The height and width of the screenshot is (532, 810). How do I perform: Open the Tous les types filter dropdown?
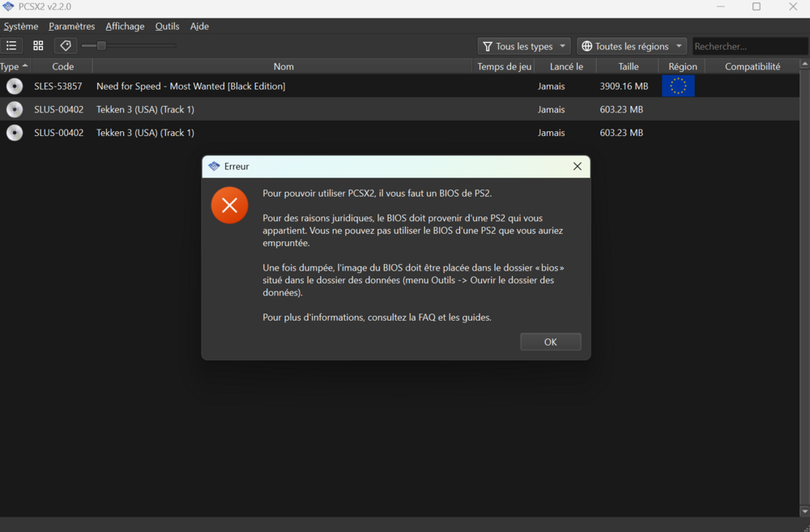coord(524,46)
